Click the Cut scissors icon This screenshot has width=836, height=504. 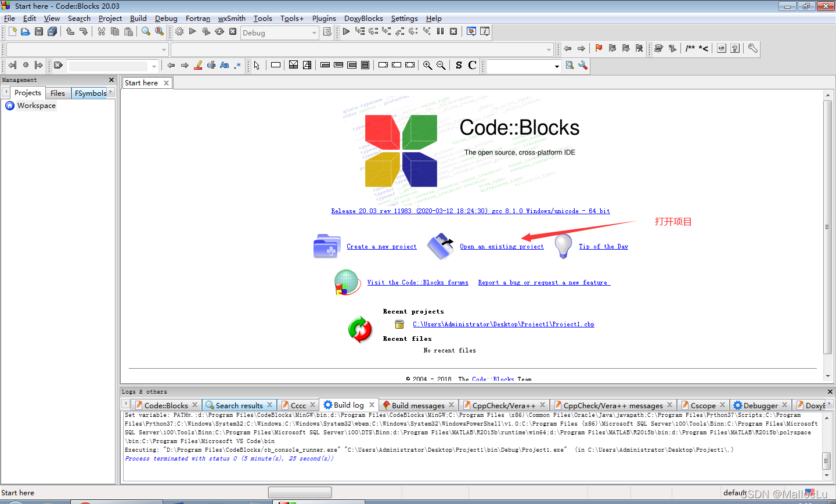point(102,32)
